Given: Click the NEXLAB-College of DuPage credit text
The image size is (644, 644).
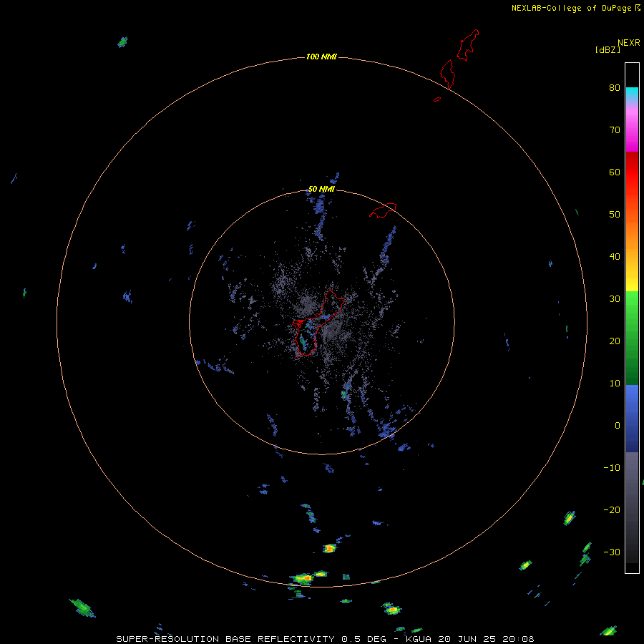Looking at the screenshot, I should pos(571,8).
